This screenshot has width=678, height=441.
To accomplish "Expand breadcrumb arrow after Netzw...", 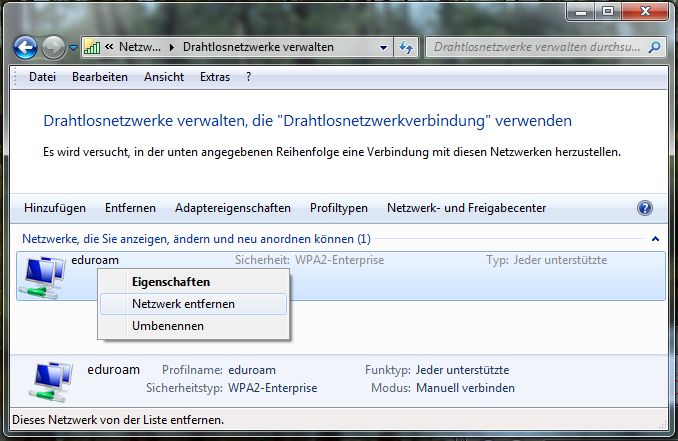I will [172, 48].
